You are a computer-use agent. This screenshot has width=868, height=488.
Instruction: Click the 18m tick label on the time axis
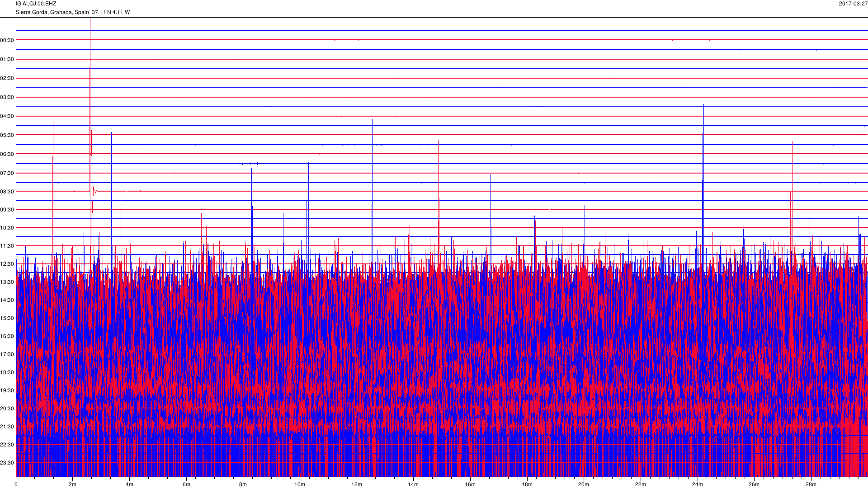click(527, 484)
